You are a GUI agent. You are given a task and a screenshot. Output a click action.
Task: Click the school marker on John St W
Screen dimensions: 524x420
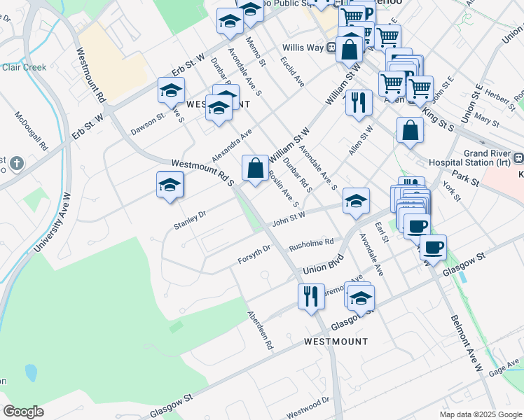click(356, 201)
